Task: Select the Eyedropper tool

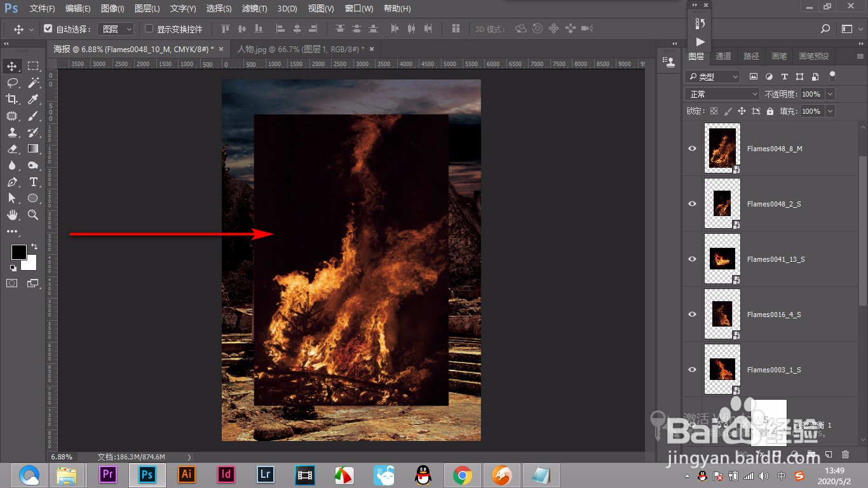Action: [33, 99]
